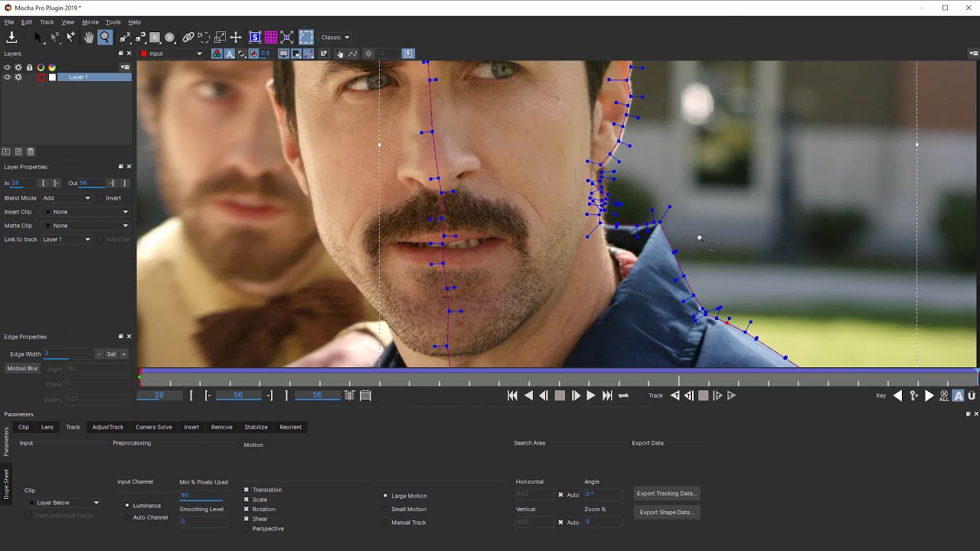Open the Blend Mode Add dropdown
Viewport: 980px width, 551px height.
(67, 198)
